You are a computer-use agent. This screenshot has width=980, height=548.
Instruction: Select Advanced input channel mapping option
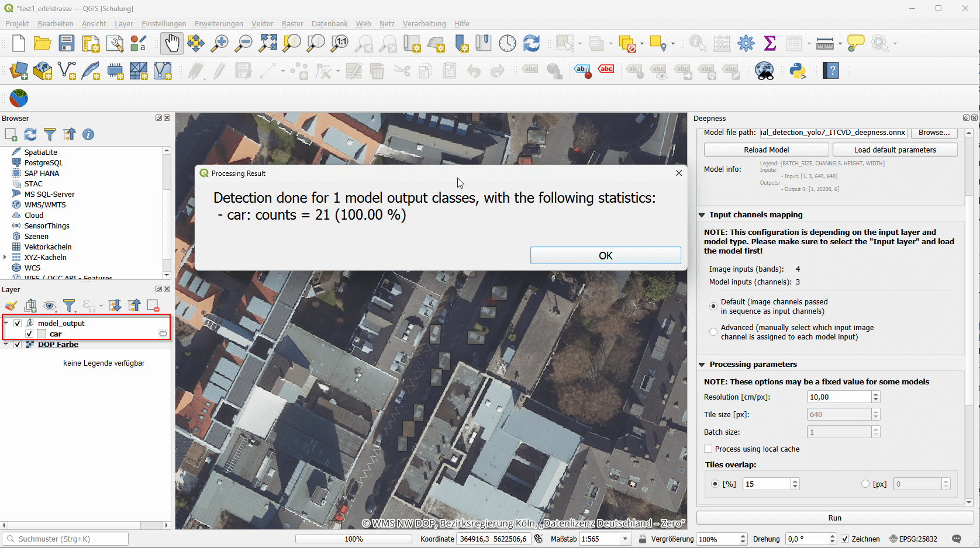click(x=713, y=332)
